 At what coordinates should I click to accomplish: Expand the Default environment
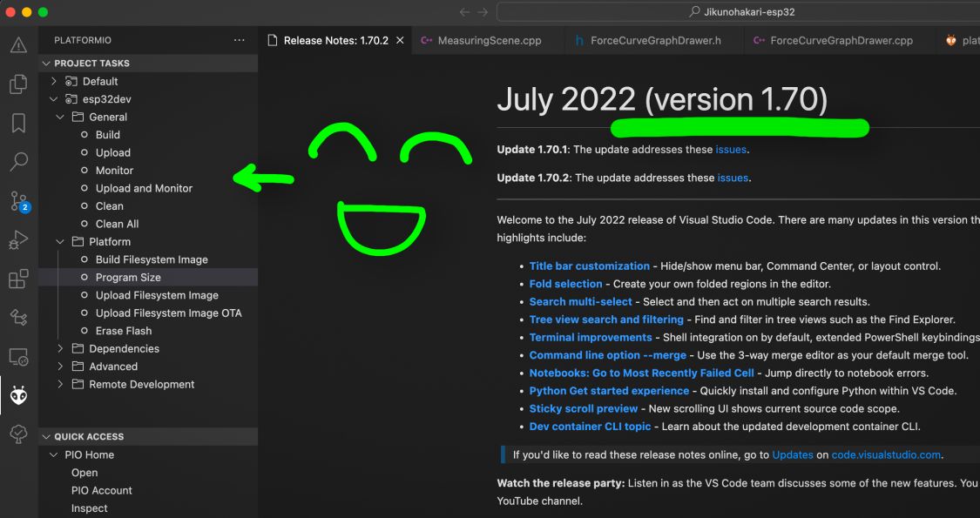(54, 81)
